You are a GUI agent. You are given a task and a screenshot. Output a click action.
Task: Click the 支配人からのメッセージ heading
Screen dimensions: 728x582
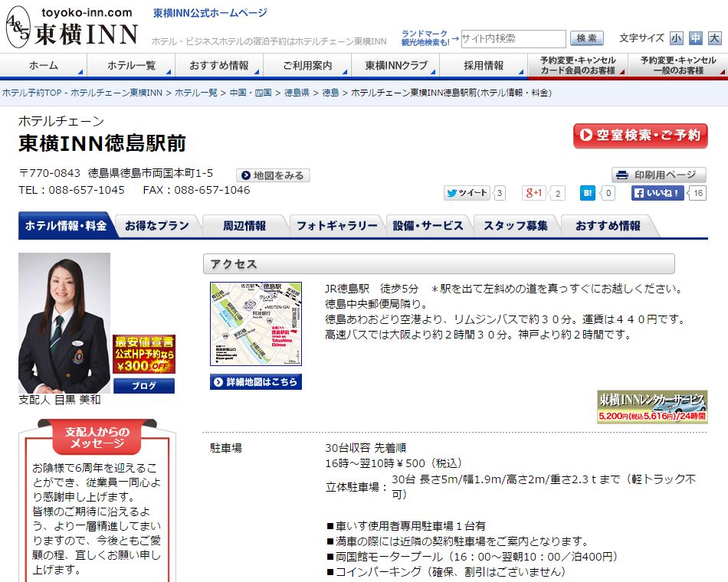(97, 437)
